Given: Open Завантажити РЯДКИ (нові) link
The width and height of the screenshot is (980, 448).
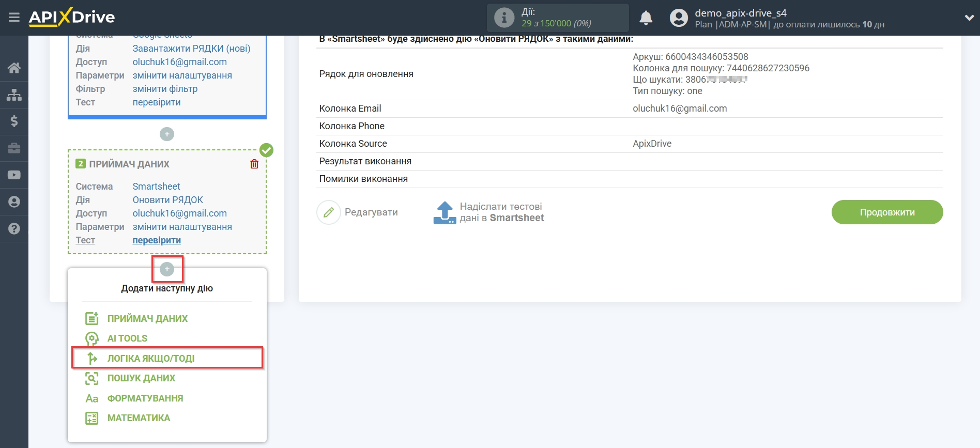Looking at the screenshot, I should click(191, 49).
